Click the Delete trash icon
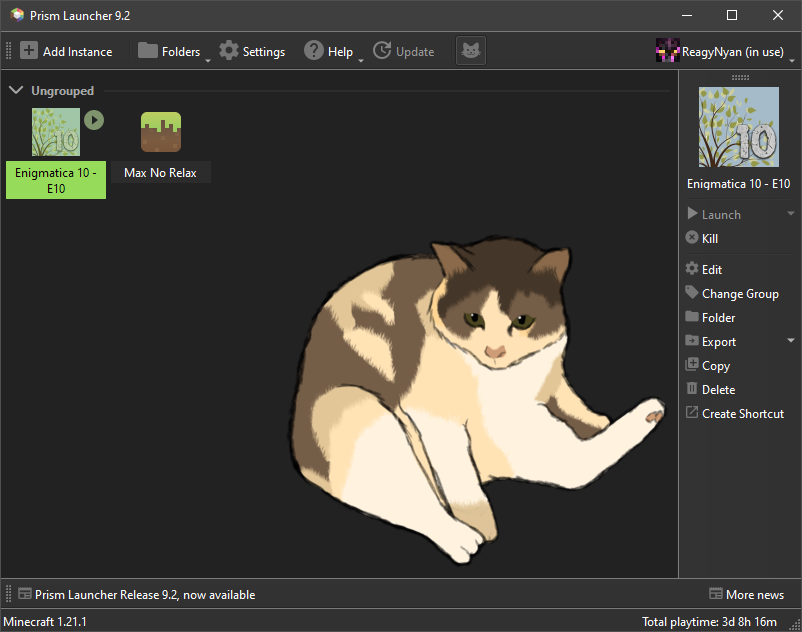Image resolution: width=802 pixels, height=632 pixels. (692, 388)
